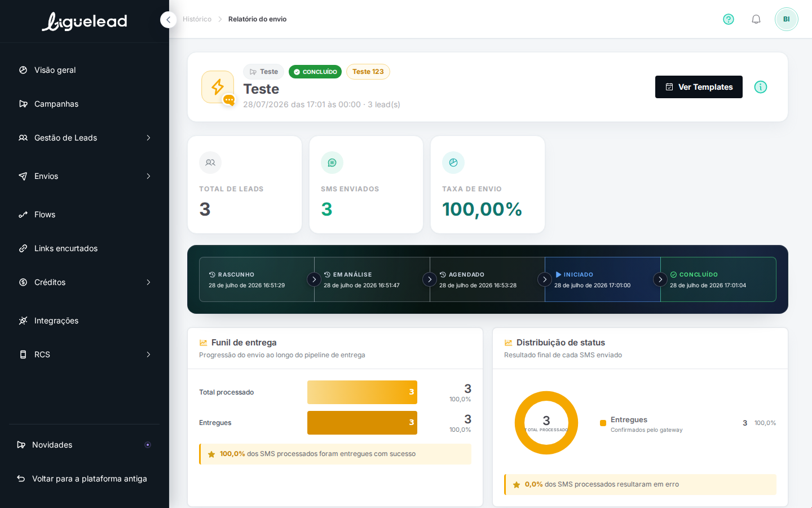Click the Envios paper-plane icon

(x=23, y=176)
